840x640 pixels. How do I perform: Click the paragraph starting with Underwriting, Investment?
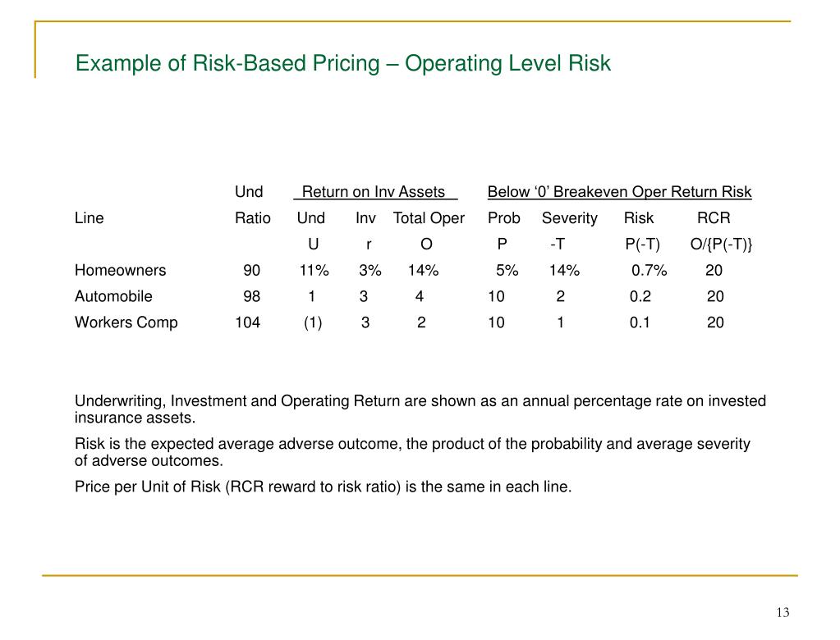420,409
